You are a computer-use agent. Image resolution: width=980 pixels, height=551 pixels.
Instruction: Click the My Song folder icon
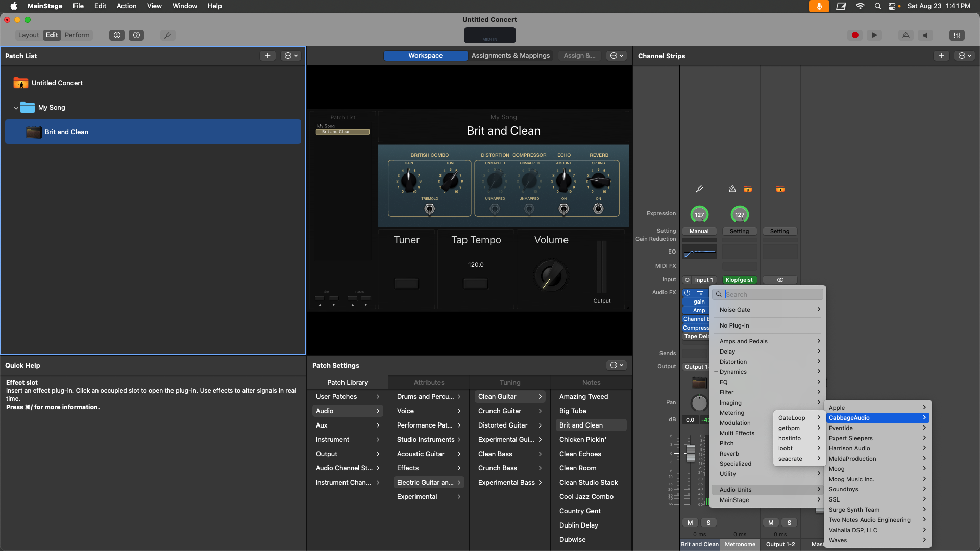click(28, 108)
